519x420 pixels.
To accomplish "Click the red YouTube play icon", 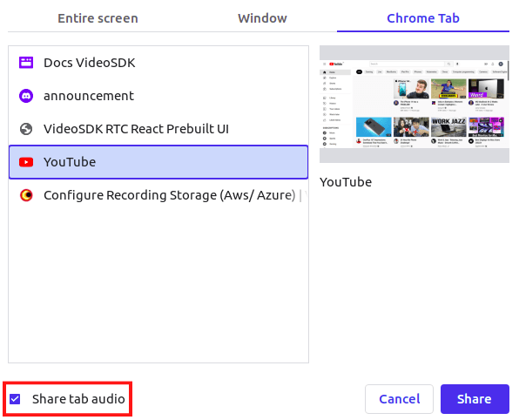I will [26, 162].
